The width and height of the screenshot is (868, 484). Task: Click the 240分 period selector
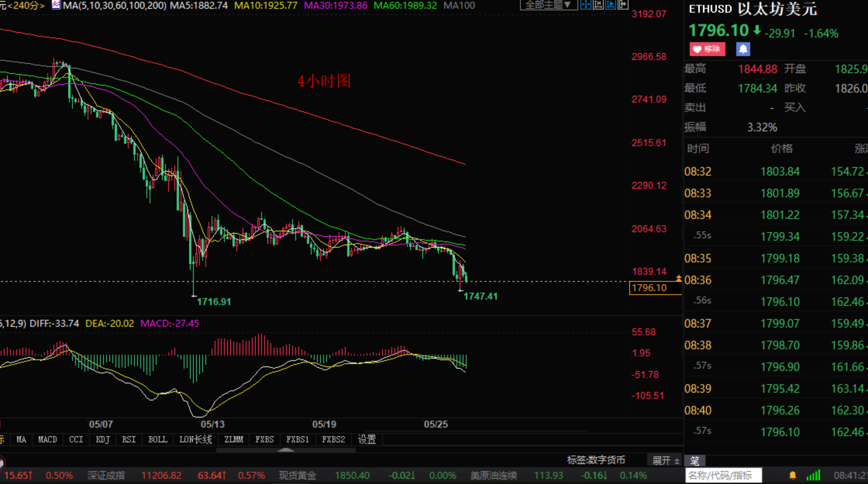click(x=26, y=5)
